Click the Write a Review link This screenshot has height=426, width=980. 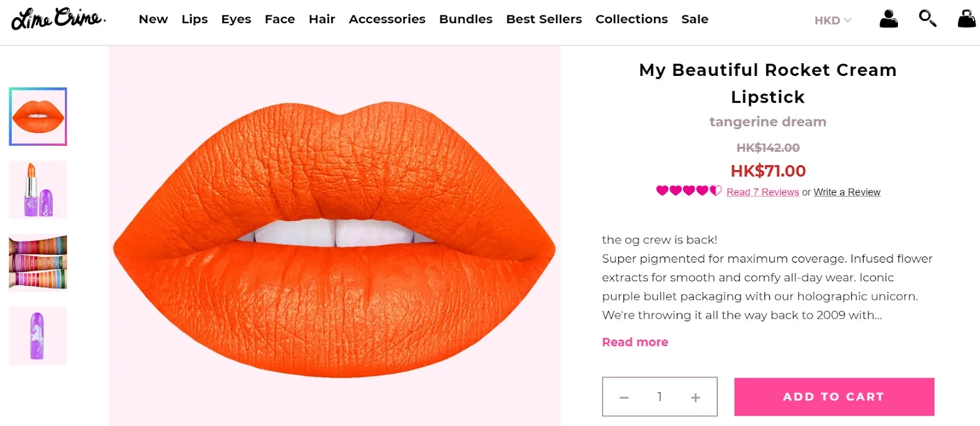coord(846,192)
